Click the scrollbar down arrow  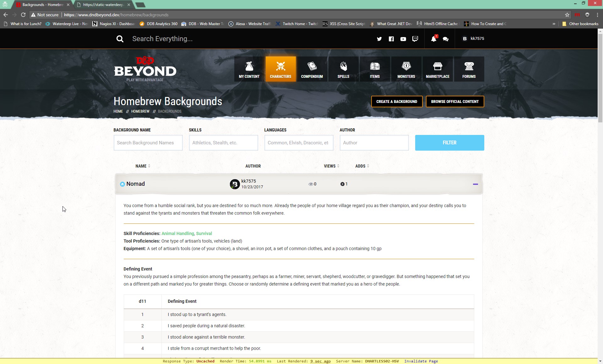tap(600, 361)
